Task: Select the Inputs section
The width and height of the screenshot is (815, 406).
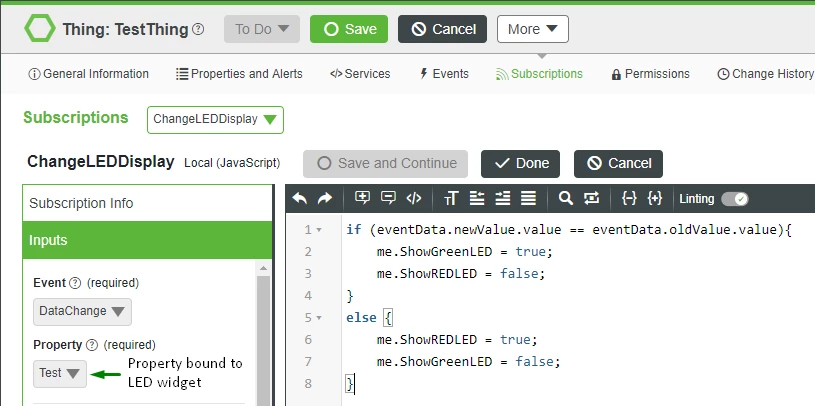Action: (147, 240)
